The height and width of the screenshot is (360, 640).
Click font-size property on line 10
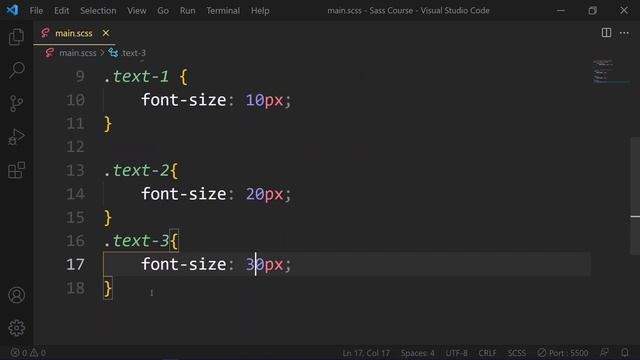point(184,100)
